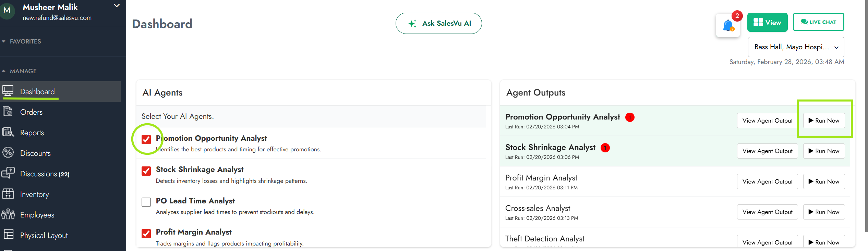Open the Orders sidebar icon
868x251 pixels.
(x=8, y=112)
